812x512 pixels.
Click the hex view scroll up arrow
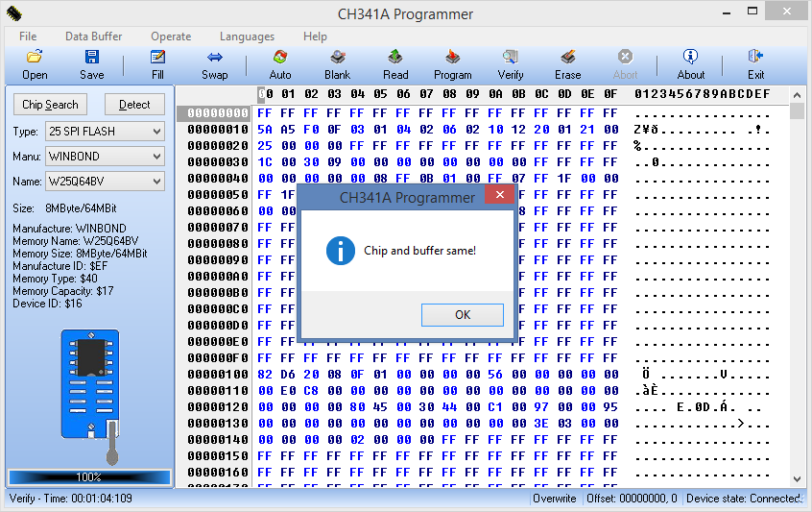[797, 95]
